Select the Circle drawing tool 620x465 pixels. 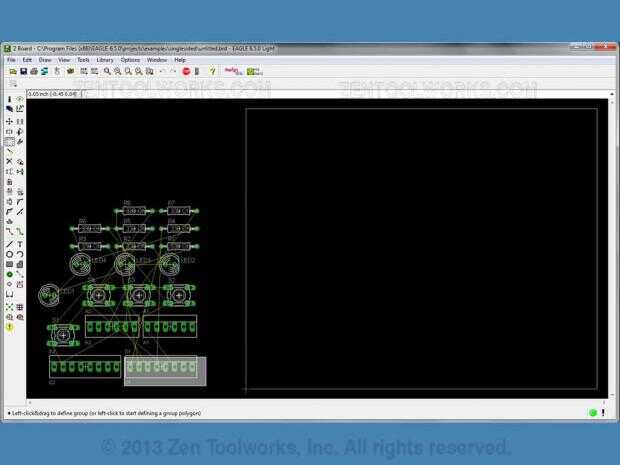[9, 254]
